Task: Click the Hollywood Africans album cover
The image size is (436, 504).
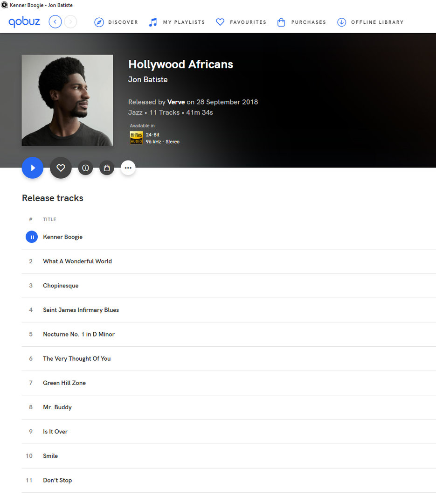Action: tap(67, 100)
